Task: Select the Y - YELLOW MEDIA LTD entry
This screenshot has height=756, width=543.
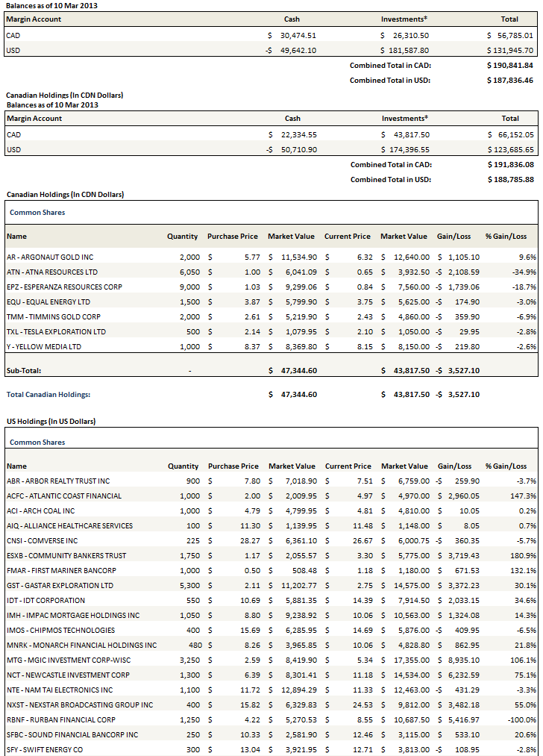Action: click(45, 347)
